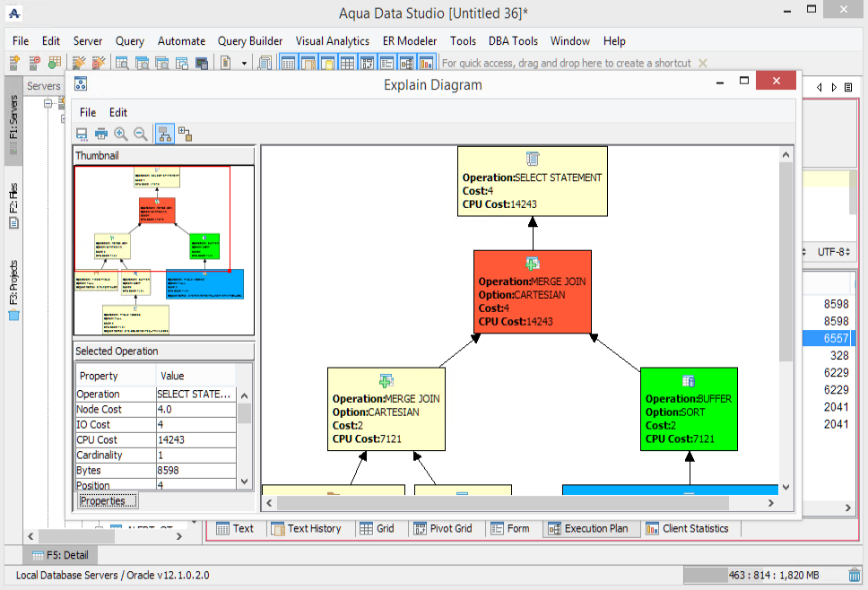Toggle the Execution Plan toolbar button

(x=407, y=63)
